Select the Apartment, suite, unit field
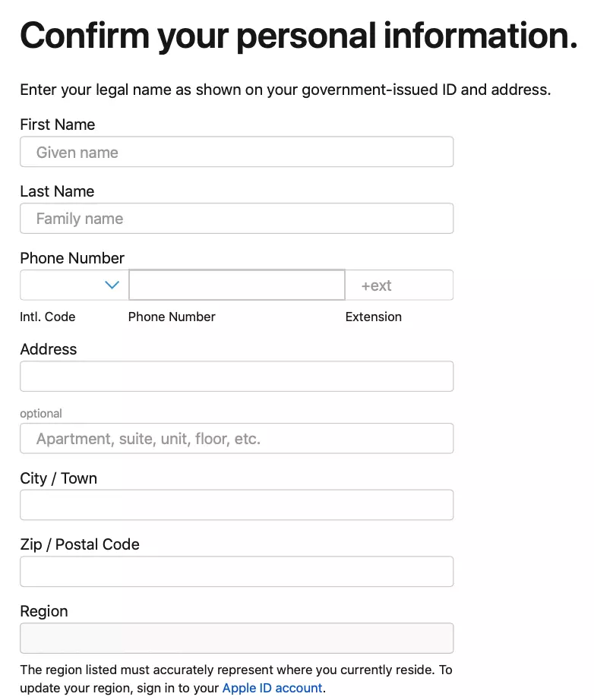The height and width of the screenshot is (700, 594). [237, 438]
